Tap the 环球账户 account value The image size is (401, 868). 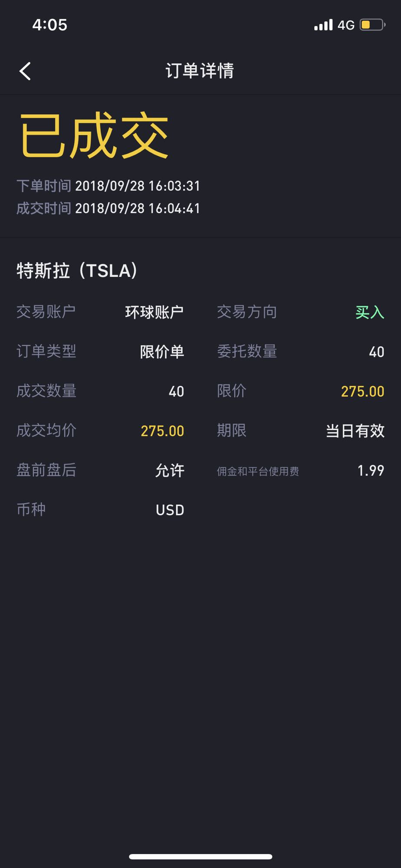click(x=154, y=312)
